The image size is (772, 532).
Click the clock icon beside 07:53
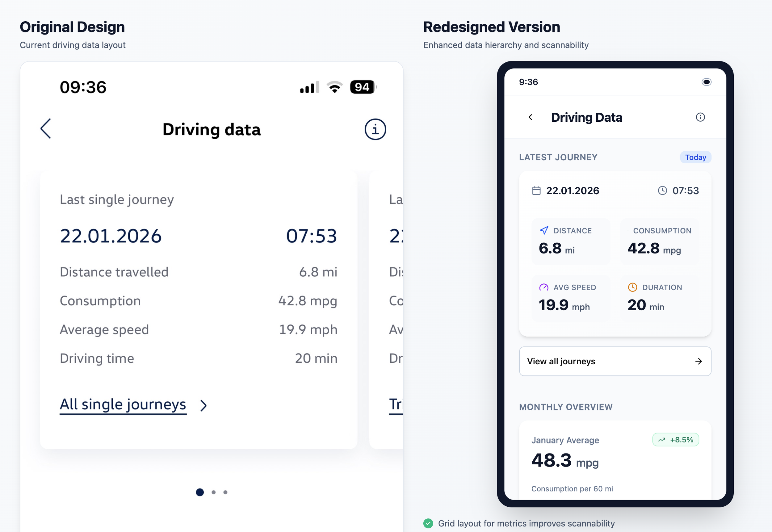click(662, 191)
